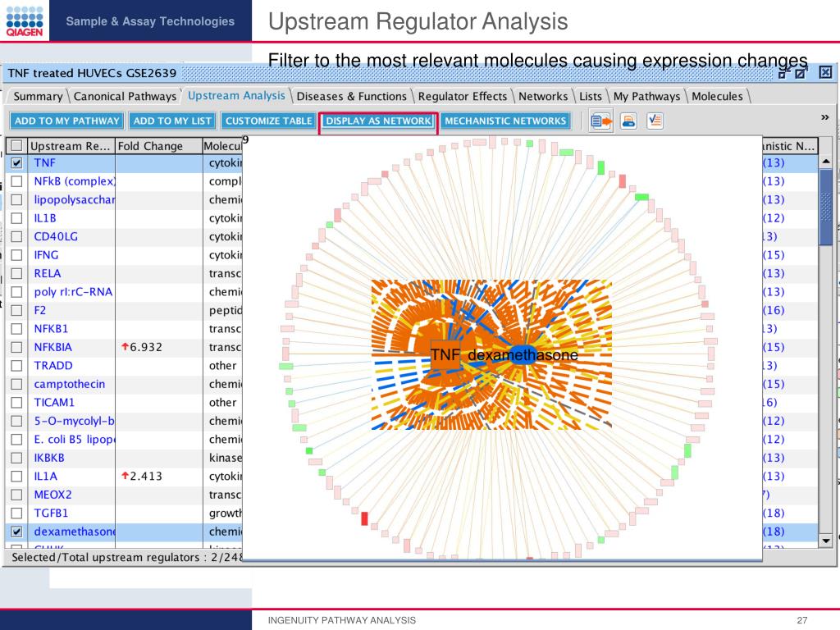The width and height of the screenshot is (840, 630).
Task: Click the E. coli B5 lipopolysaccharide link
Action: click(74, 440)
